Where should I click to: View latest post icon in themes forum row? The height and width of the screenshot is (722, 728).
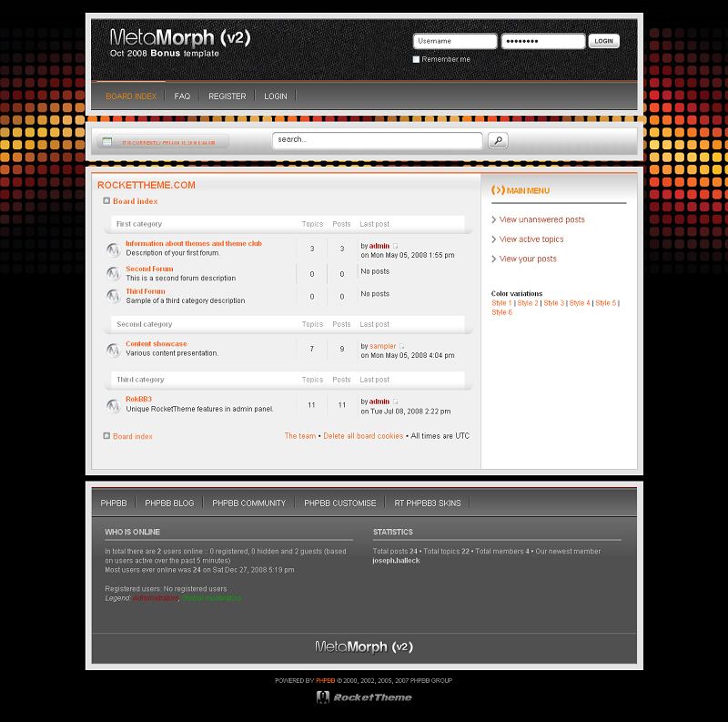(396, 246)
